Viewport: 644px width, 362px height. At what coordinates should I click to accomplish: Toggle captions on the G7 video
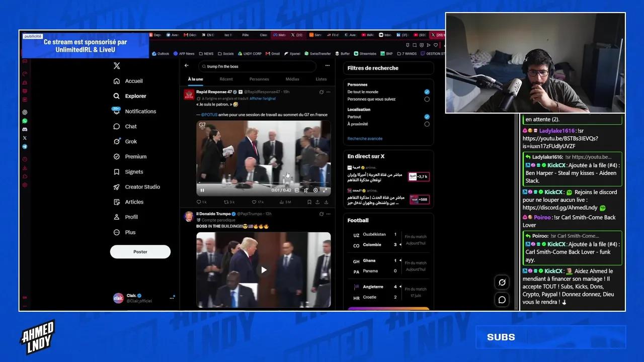click(x=297, y=190)
